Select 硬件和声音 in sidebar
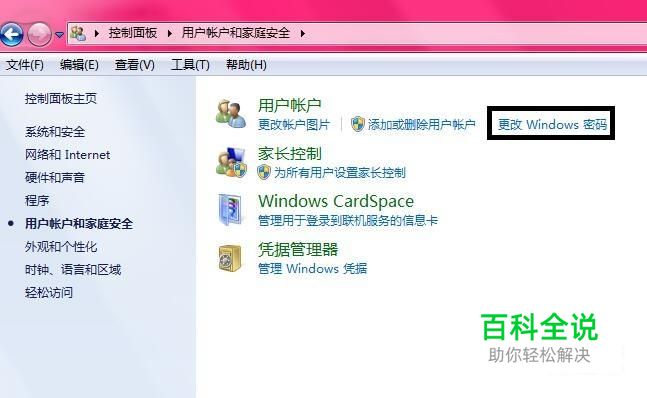Screen dimensions: 647x398 (x=55, y=178)
